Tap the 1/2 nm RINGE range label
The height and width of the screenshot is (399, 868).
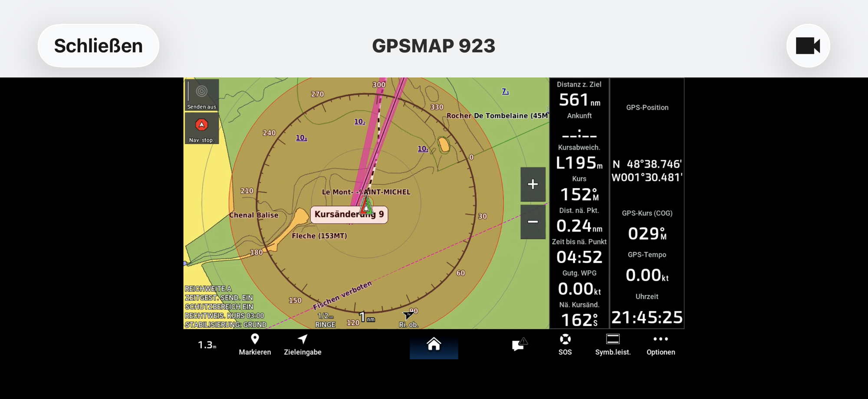[x=325, y=320]
